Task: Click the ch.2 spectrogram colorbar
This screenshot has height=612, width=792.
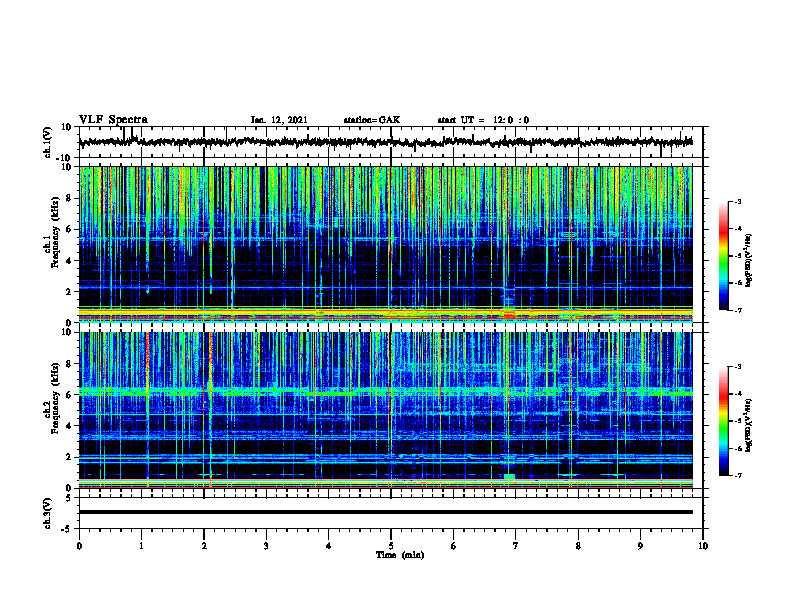Action: tap(723, 421)
